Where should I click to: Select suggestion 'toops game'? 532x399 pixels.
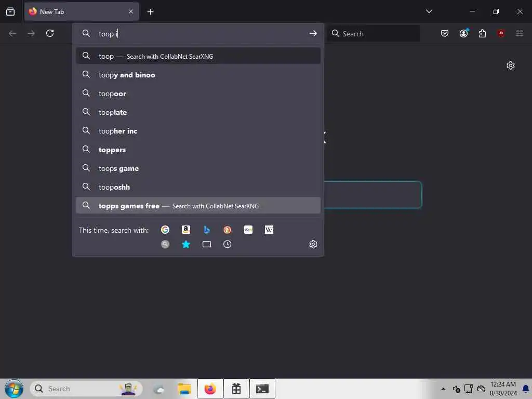coord(198,168)
